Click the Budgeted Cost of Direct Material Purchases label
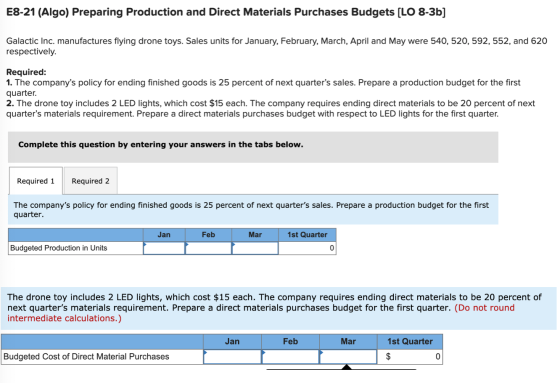 coord(86,357)
